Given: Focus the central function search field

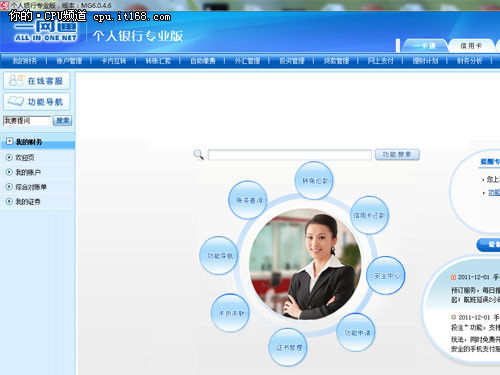Looking at the screenshot, I should click(290, 155).
